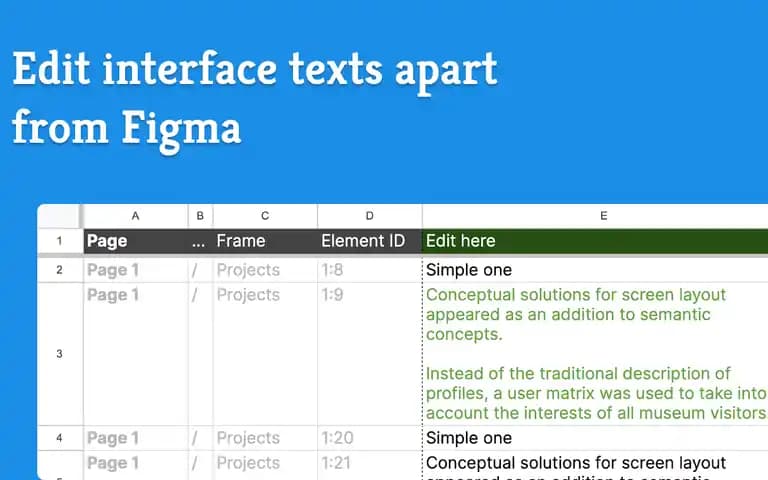
Task: Select column A header
Action: tap(136, 216)
